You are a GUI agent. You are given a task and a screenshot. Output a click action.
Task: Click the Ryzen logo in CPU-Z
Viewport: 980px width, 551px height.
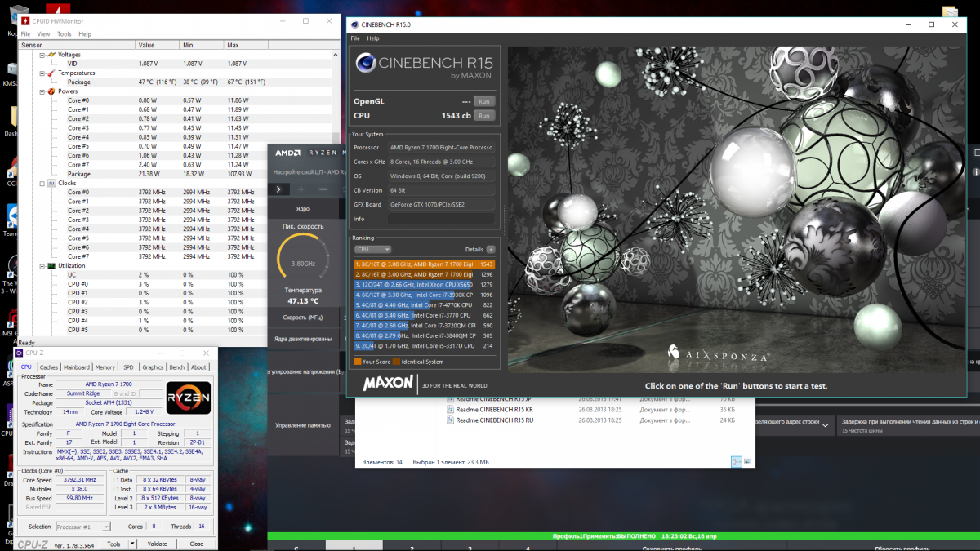(189, 399)
